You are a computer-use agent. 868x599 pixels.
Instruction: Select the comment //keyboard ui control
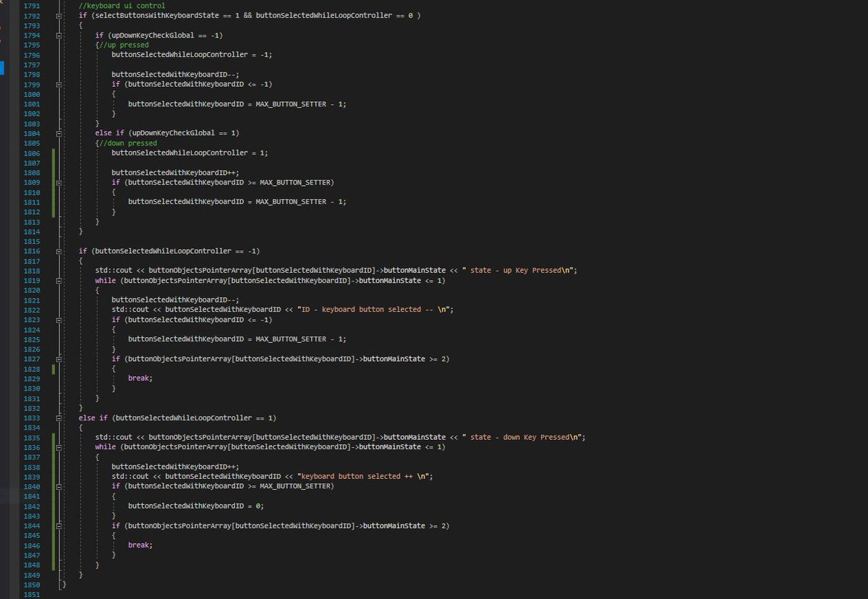(x=122, y=5)
